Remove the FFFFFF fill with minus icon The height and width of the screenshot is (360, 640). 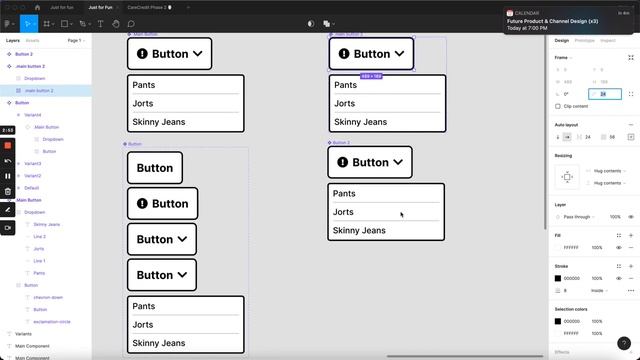pos(631,247)
